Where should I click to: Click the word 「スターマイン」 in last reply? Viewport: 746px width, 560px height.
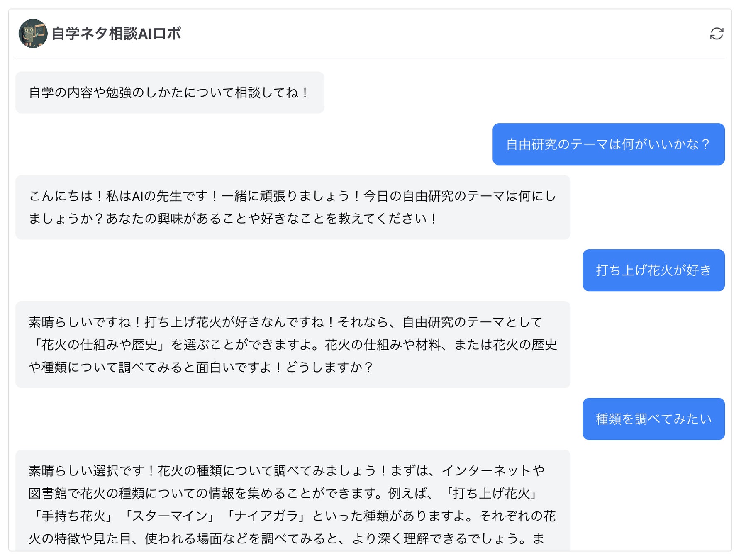(170, 516)
